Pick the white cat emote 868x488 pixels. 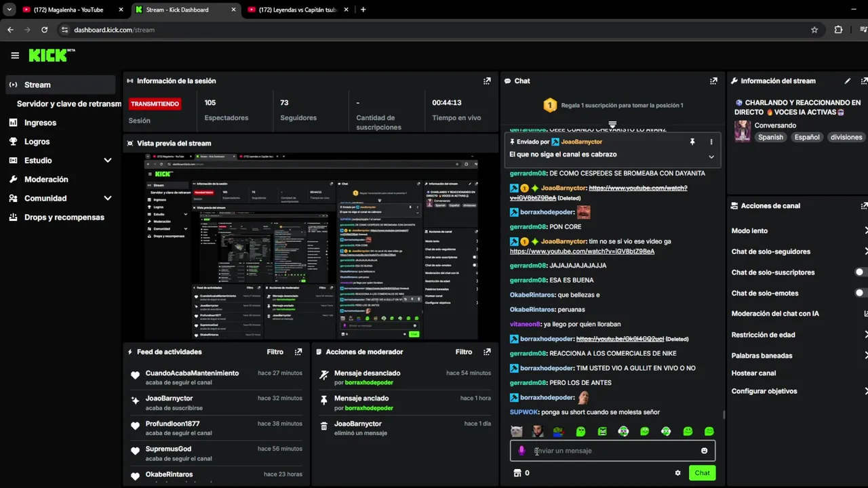click(517, 431)
